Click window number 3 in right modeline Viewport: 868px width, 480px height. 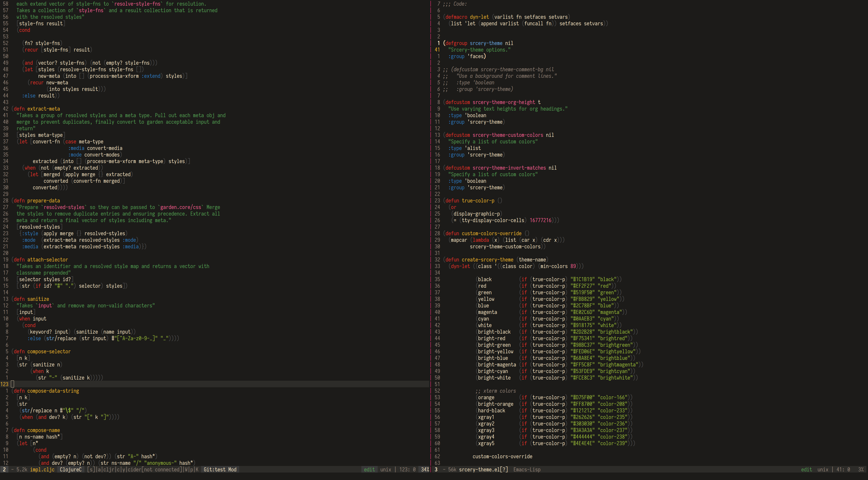click(436, 470)
